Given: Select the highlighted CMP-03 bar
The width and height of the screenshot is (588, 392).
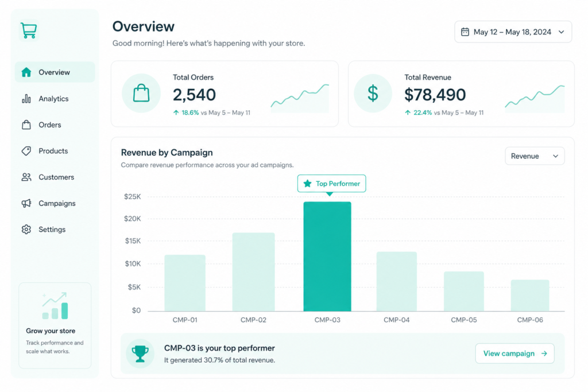Looking at the screenshot, I should click(x=327, y=257).
